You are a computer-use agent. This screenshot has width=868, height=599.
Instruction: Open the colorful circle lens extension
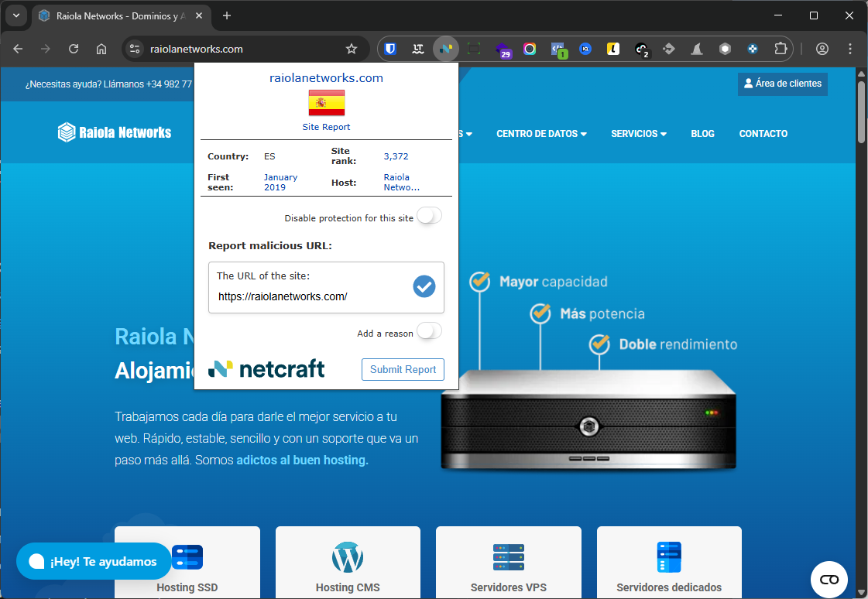[x=530, y=50]
